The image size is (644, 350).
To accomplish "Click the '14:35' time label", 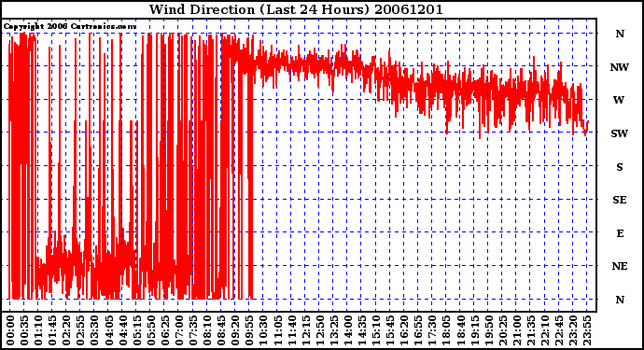I will coord(362,330).
